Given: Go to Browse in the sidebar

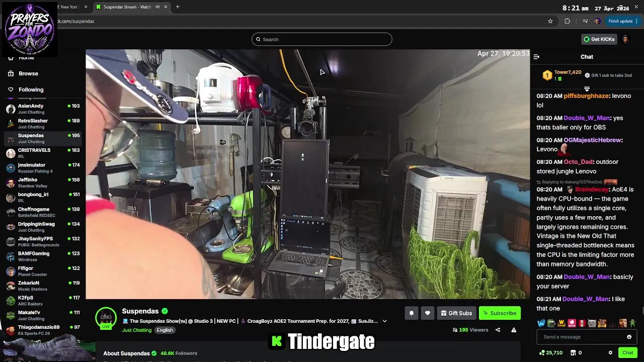Looking at the screenshot, I should click(x=28, y=73).
